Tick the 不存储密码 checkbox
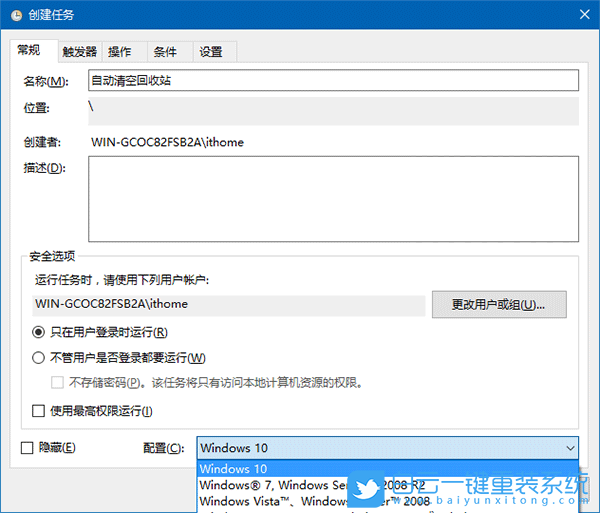The width and height of the screenshot is (600, 513). pos(57,382)
